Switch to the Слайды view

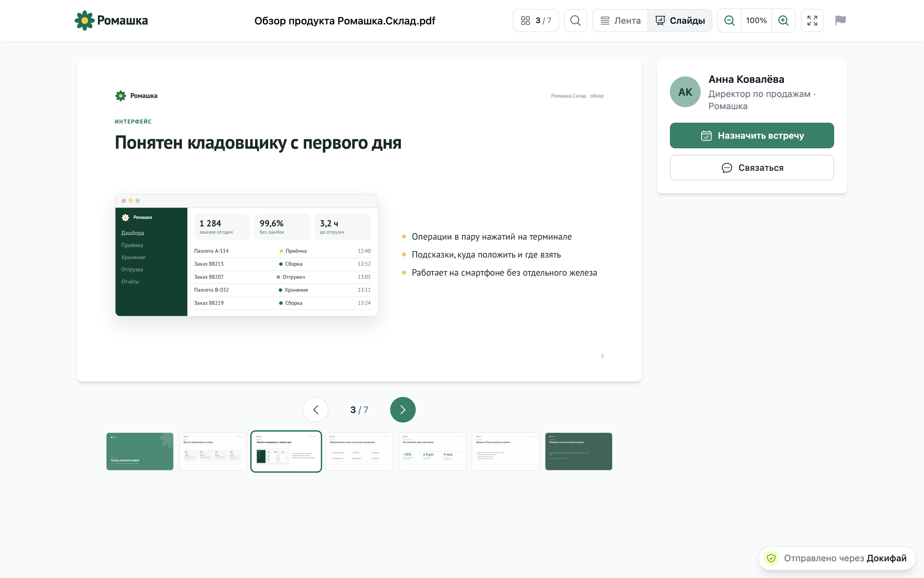pos(680,21)
